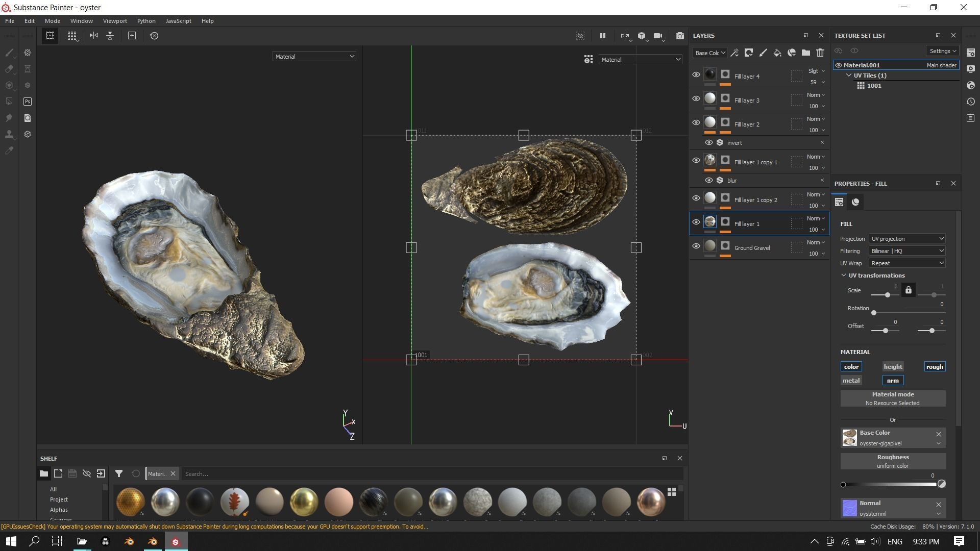Open the History panel clock icon
980x551 pixels.
[971, 102]
